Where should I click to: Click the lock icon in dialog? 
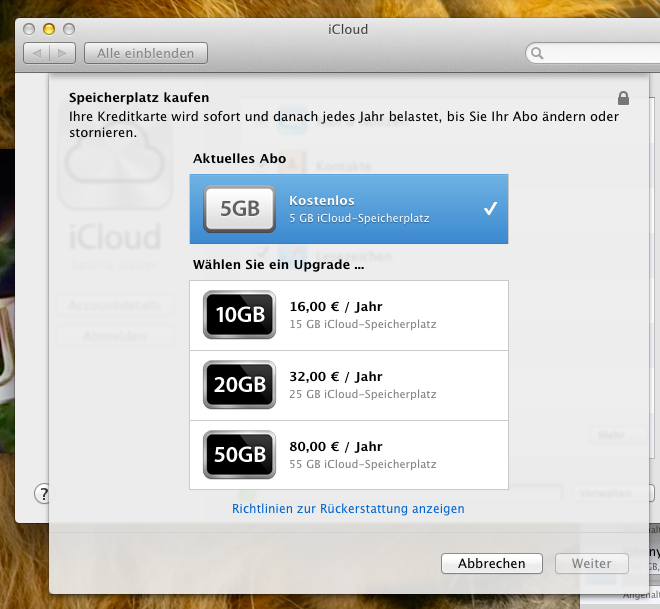[x=623, y=98]
